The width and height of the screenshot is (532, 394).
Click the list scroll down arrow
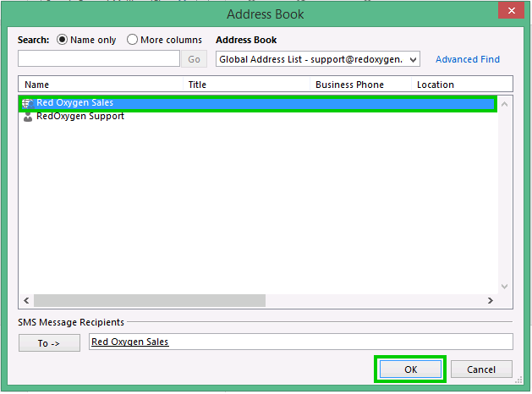(505, 287)
